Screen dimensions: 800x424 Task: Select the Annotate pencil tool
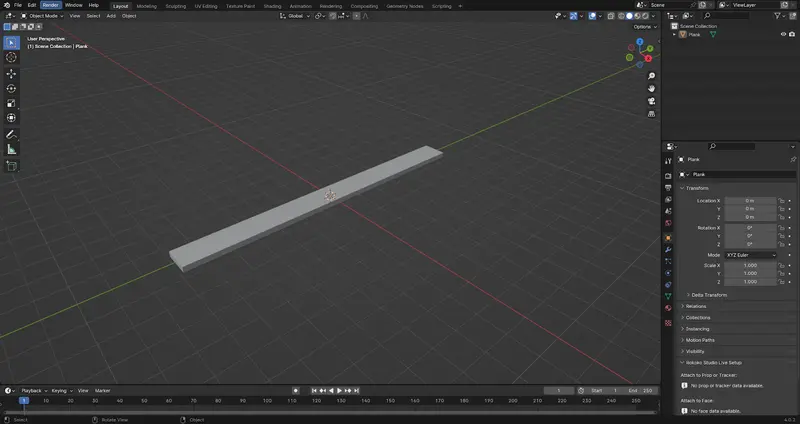coord(12,134)
